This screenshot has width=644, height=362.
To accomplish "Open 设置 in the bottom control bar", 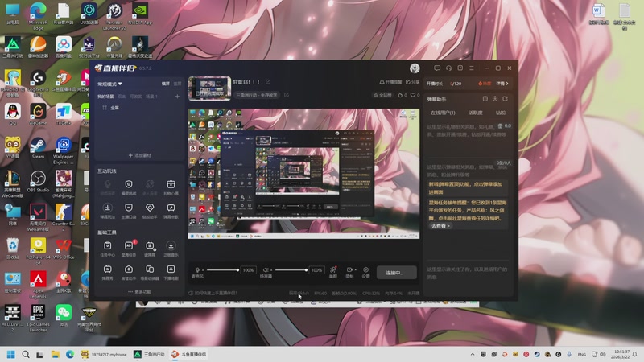I will (x=365, y=272).
